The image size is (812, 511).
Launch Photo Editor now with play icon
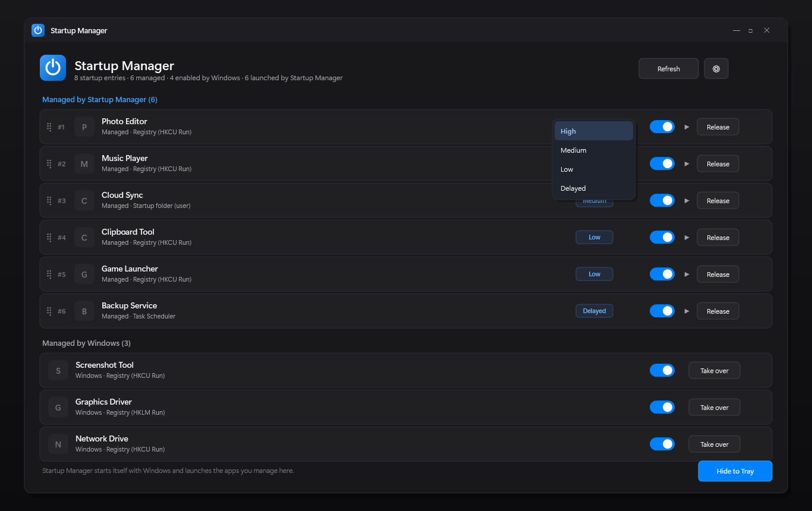tap(687, 127)
